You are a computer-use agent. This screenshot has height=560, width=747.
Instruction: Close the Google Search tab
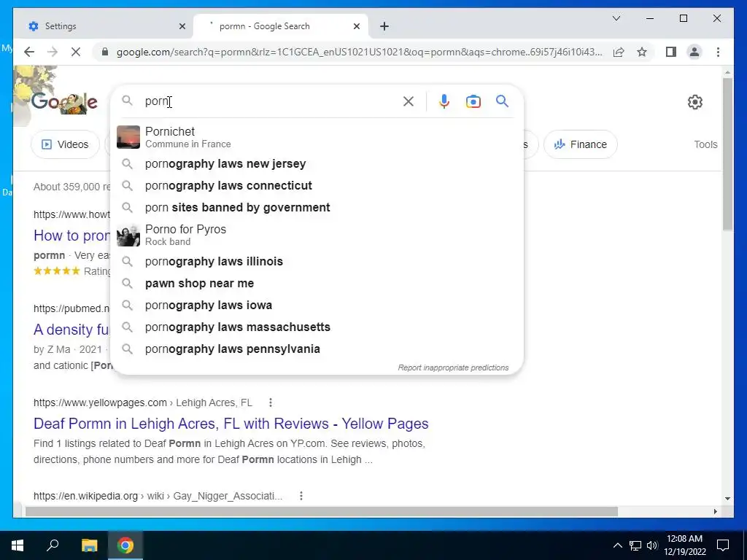[356, 26]
